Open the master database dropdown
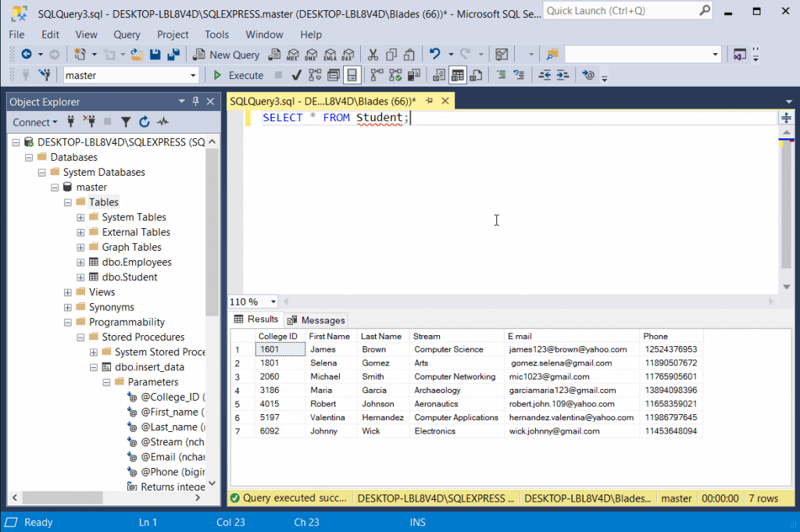Image resolution: width=800 pixels, height=532 pixels. [194, 75]
